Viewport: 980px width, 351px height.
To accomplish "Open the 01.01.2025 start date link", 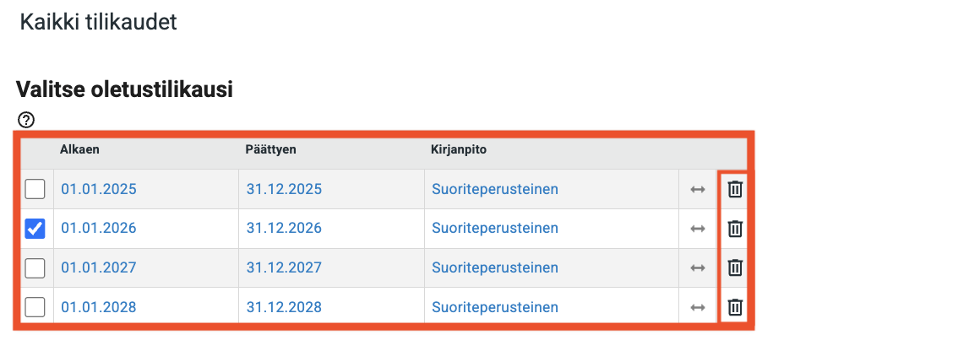I will pos(98,190).
